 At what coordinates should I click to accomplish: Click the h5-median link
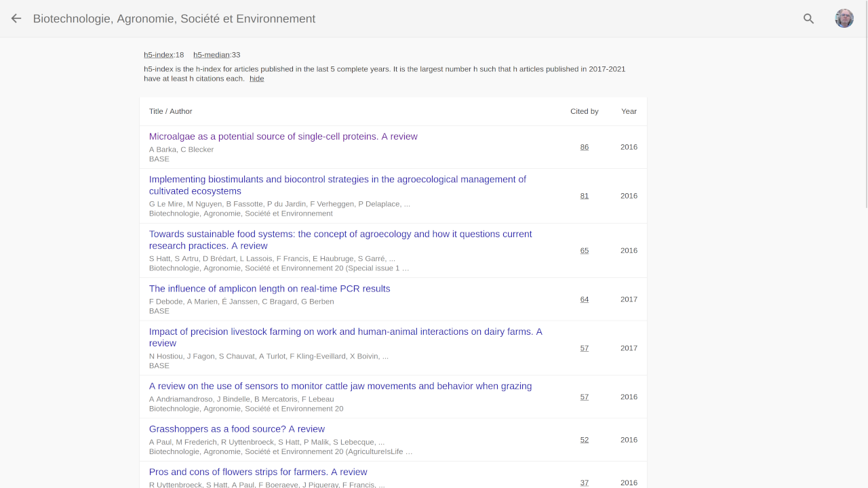pyautogui.click(x=211, y=55)
